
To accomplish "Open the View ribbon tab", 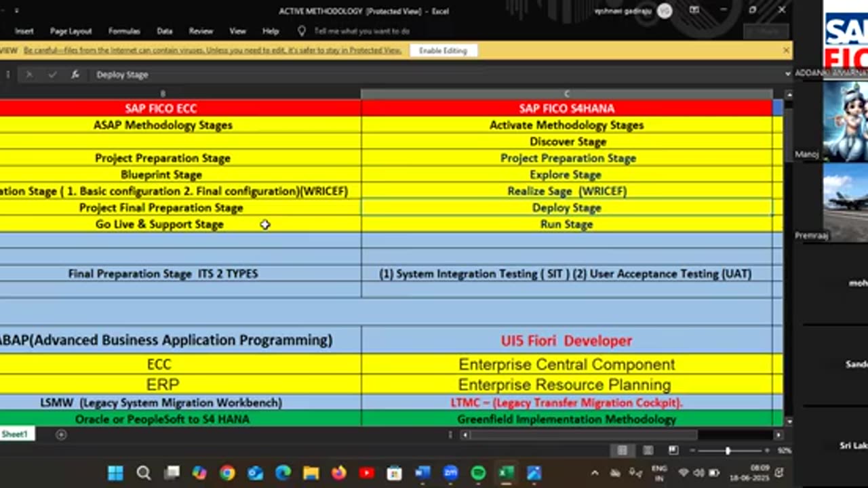I will coord(237,31).
